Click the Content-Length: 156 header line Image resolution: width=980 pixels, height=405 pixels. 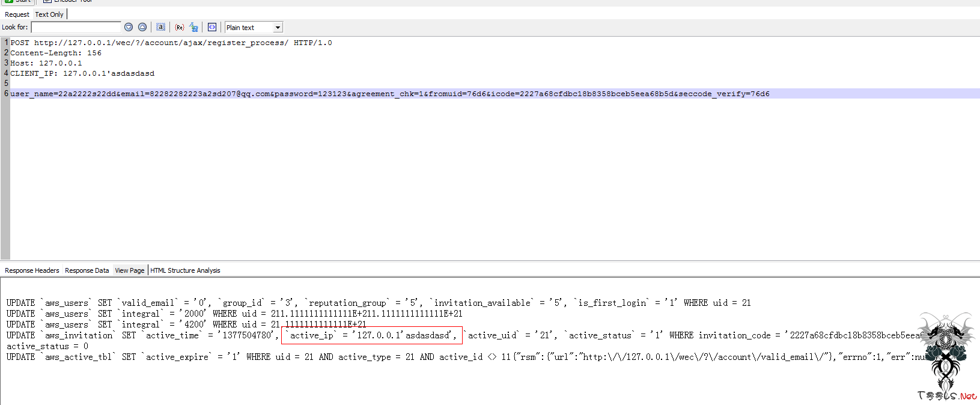click(56, 53)
